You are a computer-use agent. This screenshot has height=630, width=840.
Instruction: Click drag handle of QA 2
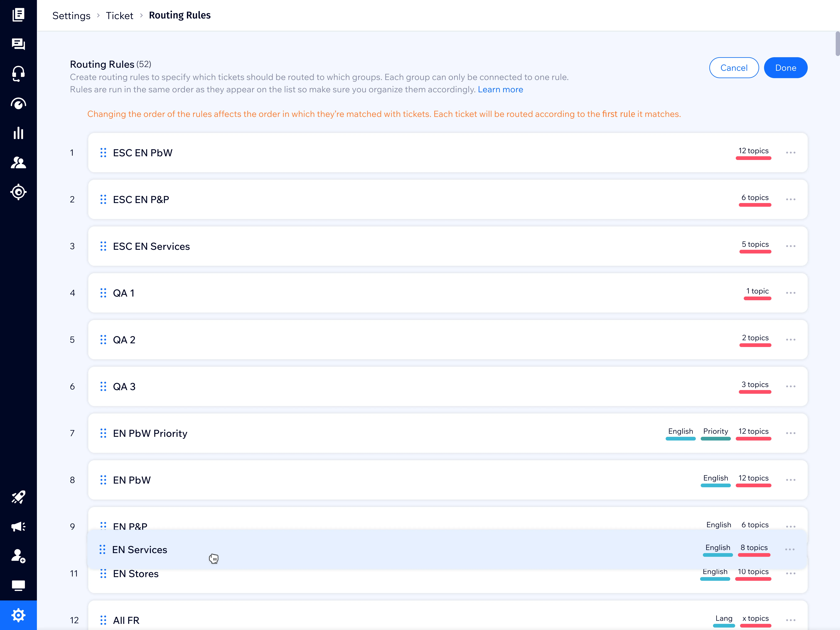point(103,340)
